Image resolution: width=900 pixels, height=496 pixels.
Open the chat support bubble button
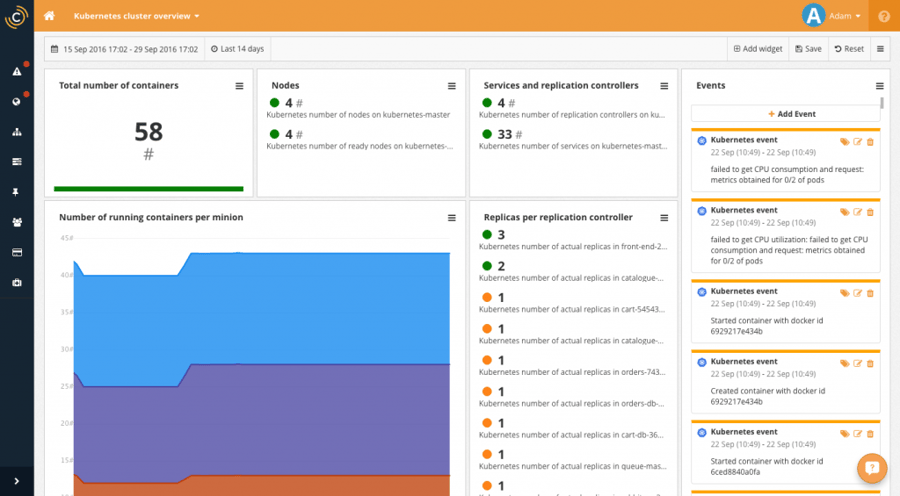(872, 468)
